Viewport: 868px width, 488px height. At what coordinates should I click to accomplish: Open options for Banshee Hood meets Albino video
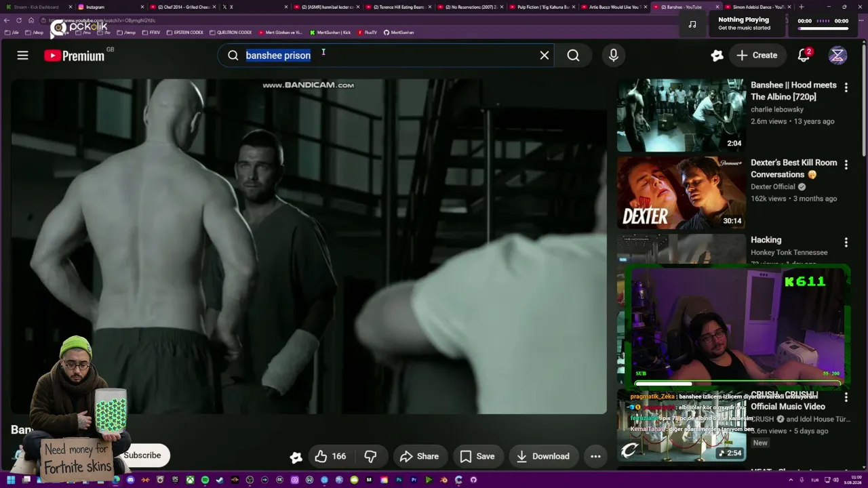(846, 87)
